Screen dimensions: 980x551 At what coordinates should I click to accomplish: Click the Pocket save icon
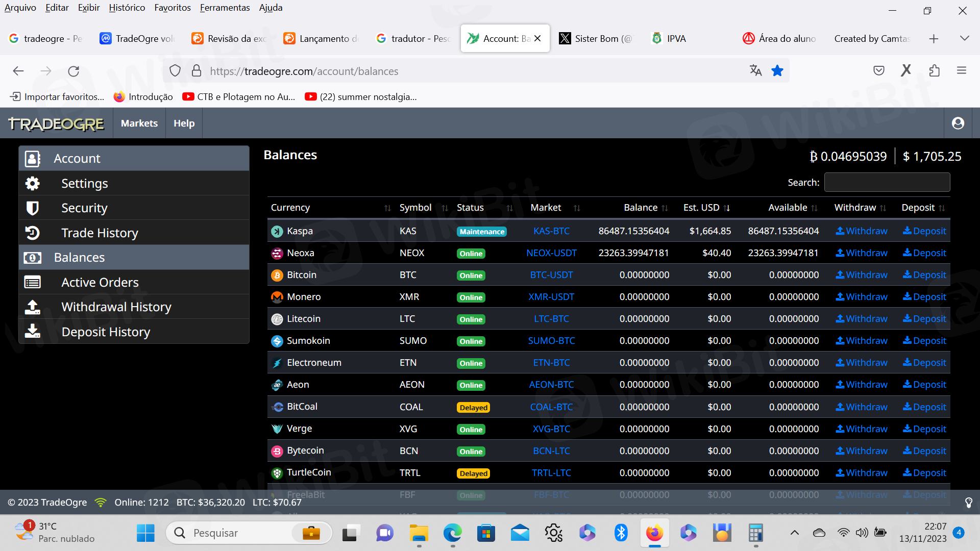[x=878, y=71]
